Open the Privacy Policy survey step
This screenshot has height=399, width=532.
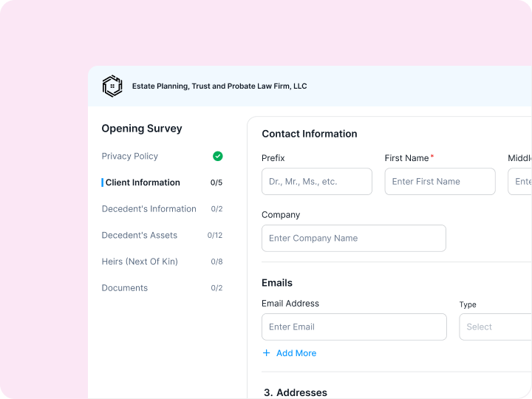pos(130,156)
